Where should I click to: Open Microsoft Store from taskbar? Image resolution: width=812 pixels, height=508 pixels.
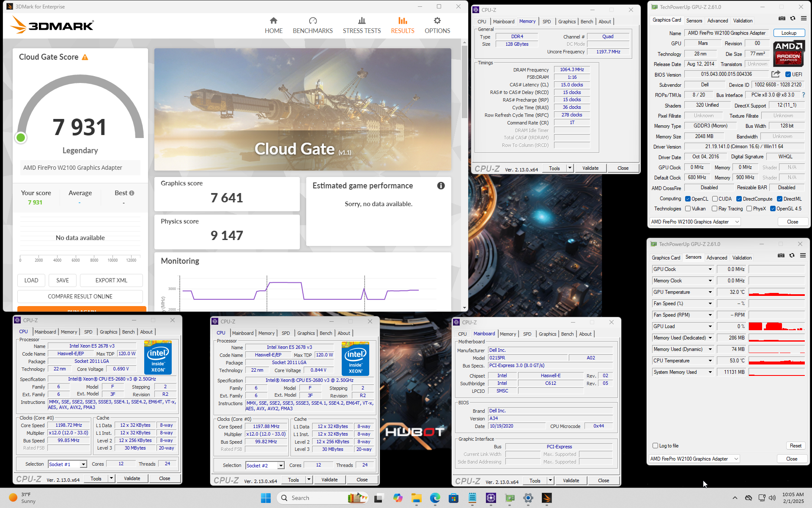tap(454, 498)
